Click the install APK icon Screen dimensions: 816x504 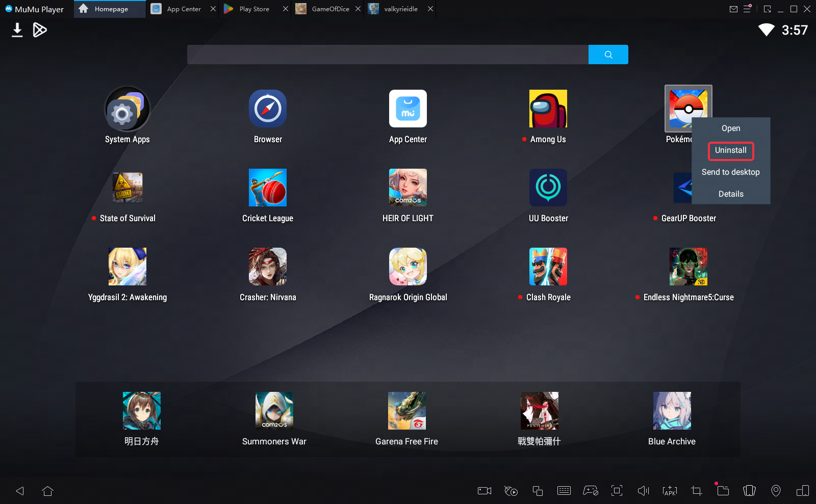point(670,491)
